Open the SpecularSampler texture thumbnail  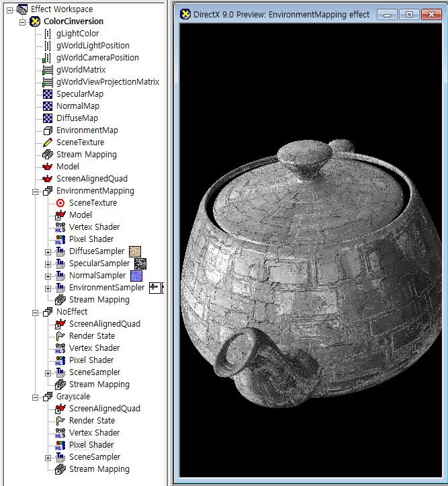point(140,264)
